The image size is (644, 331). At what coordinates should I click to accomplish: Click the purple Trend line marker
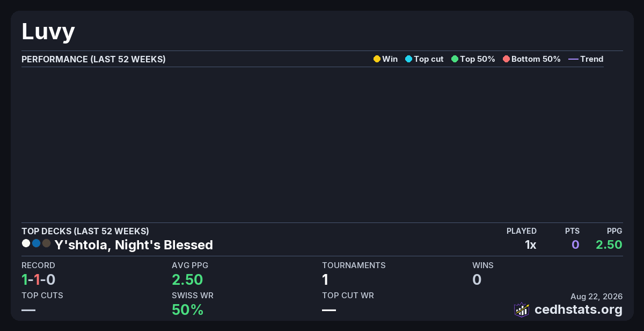[573, 59]
